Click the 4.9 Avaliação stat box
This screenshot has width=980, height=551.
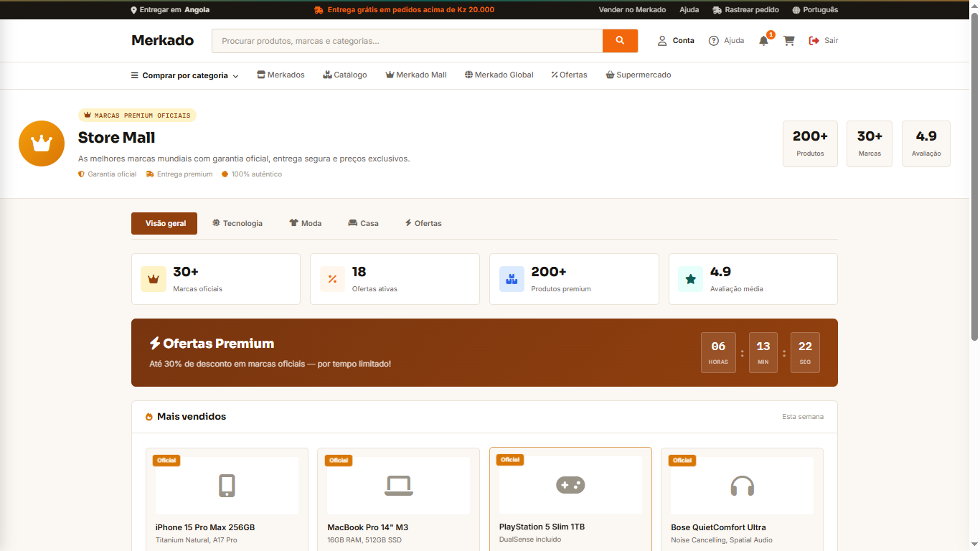pos(926,143)
